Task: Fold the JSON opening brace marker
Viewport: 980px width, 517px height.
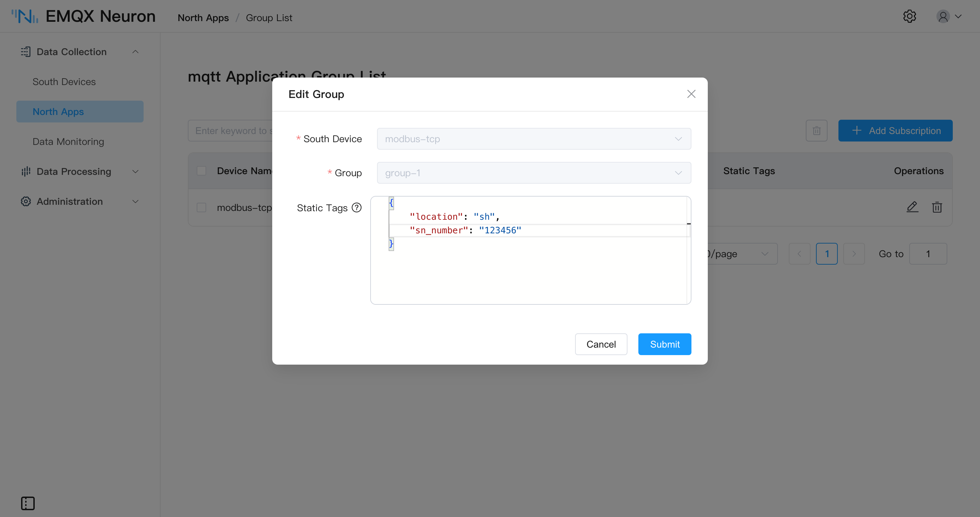Action: coord(391,203)
